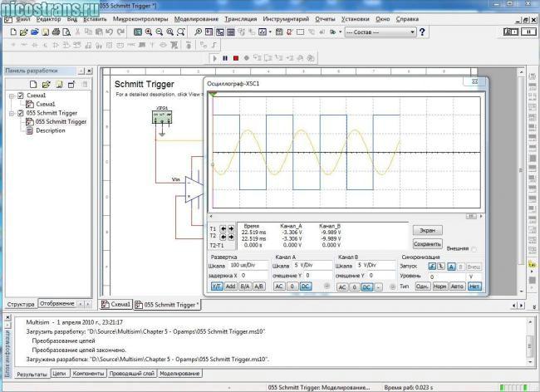The image size is (540, 392).
Task: Click the oscilloscope horizontal scrollbar thumb
Action: point(471,216)
